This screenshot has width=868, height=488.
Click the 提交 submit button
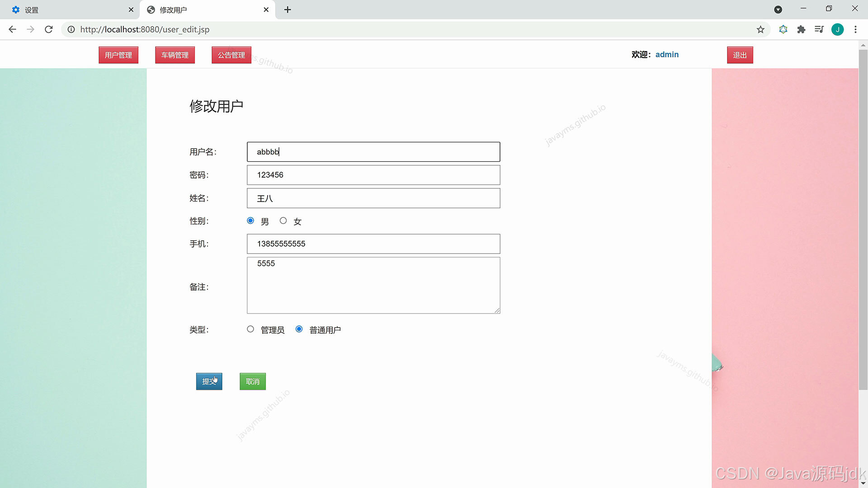(x=209, y=381)
